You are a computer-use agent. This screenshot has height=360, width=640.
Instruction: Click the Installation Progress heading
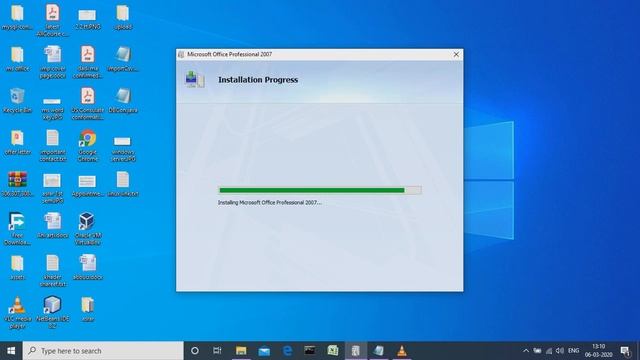click(258, 80)
